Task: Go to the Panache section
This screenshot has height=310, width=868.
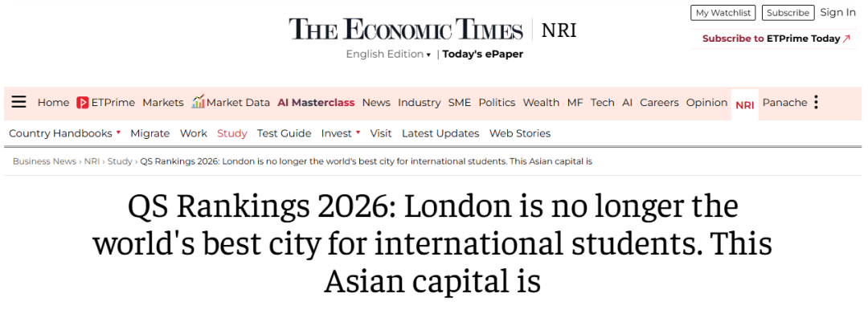Action: [785, 103]
